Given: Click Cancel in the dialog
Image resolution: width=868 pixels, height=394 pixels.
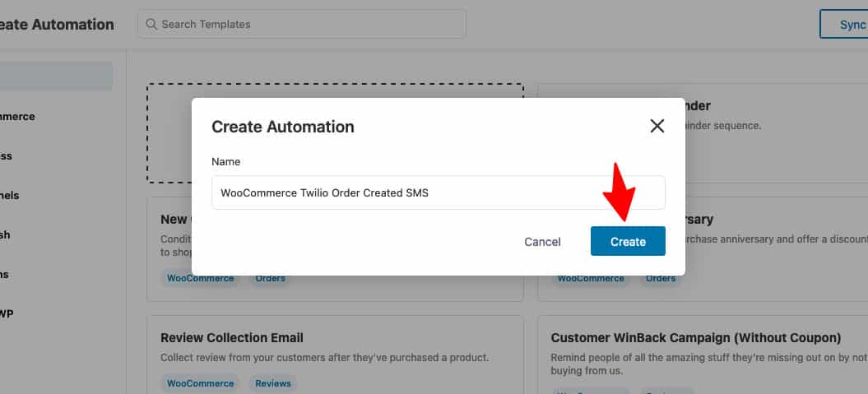Looking at the screenshot, I should pyautogui.click(x=542, y=241).
